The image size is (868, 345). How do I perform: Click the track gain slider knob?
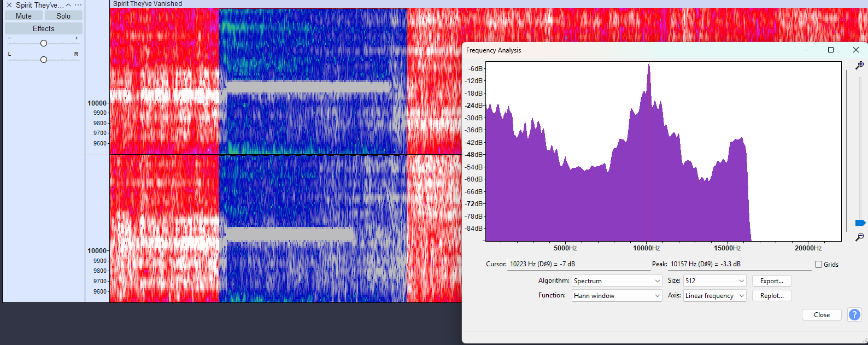[44, 43]
